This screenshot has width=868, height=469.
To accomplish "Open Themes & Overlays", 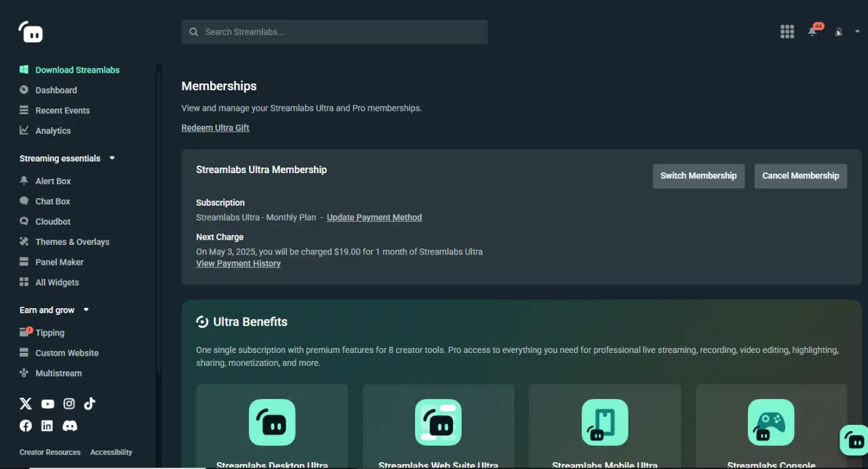I will click(73, 242).
